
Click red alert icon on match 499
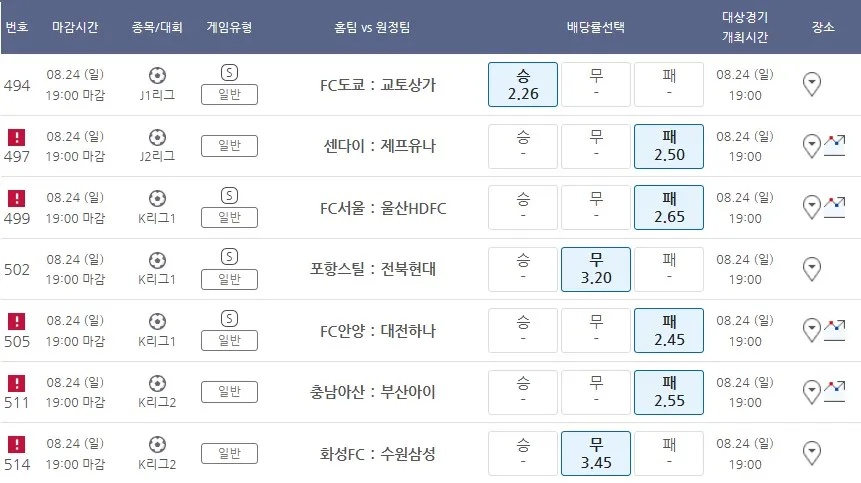[16, 197]
